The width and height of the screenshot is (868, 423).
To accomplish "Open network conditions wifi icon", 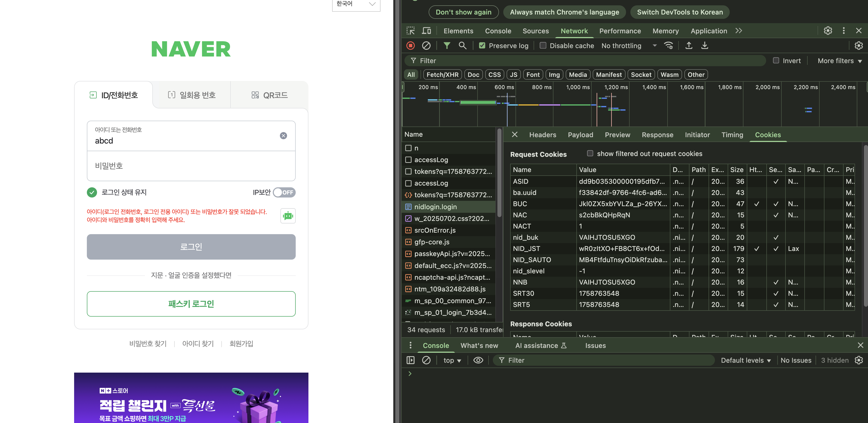I will [669, 46].
